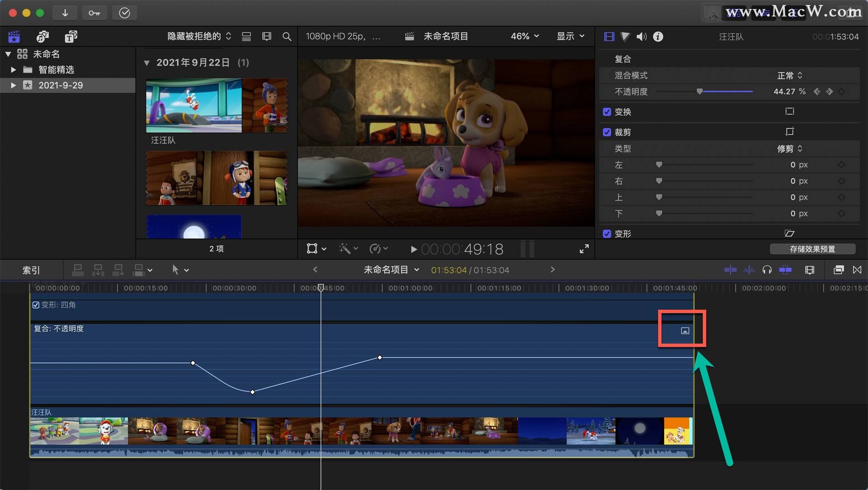Open the 显示 view menu
The height and width of the screenshot is (490, 868).
(570, 36)
